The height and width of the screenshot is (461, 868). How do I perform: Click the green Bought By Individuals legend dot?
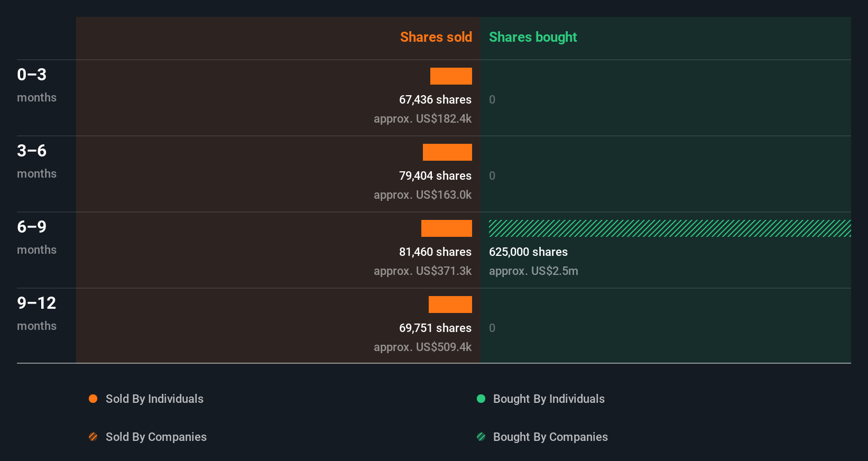point(481,399)
